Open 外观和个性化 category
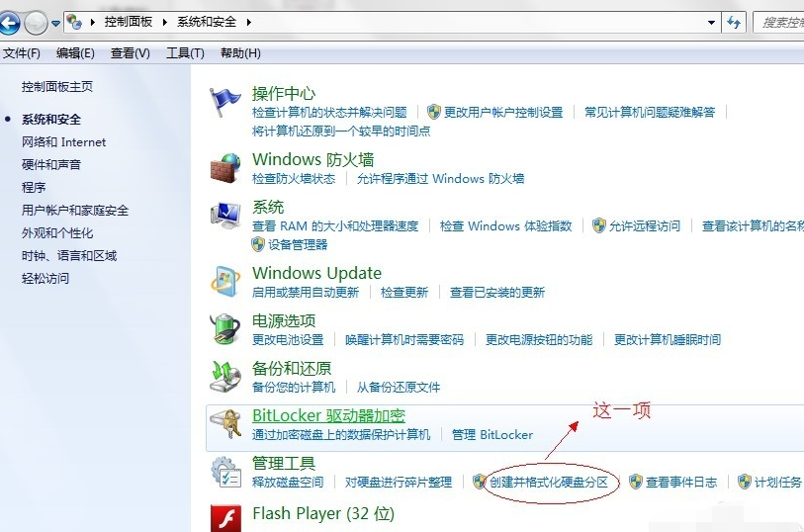Screen dimensions: 804x532 (x=57, y=232)
